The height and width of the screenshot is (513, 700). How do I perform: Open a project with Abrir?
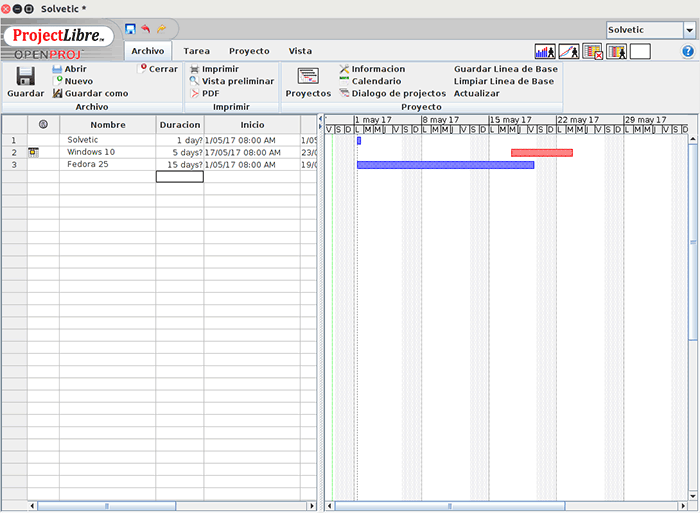point(70,69)
